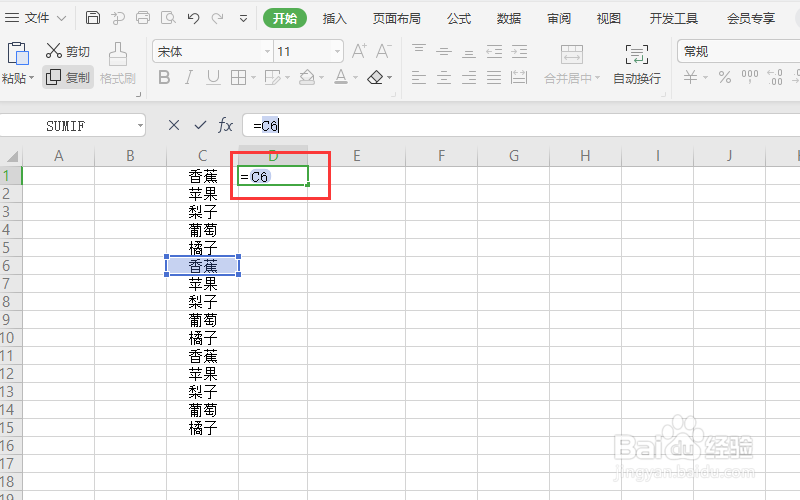The height and width of the screenshot is (500, 800).
Task: Apply percent style format
Action: point(724,78)
